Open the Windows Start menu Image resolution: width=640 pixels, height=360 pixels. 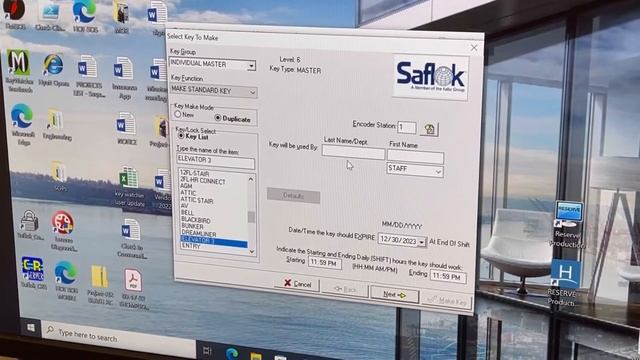[31, 327]
